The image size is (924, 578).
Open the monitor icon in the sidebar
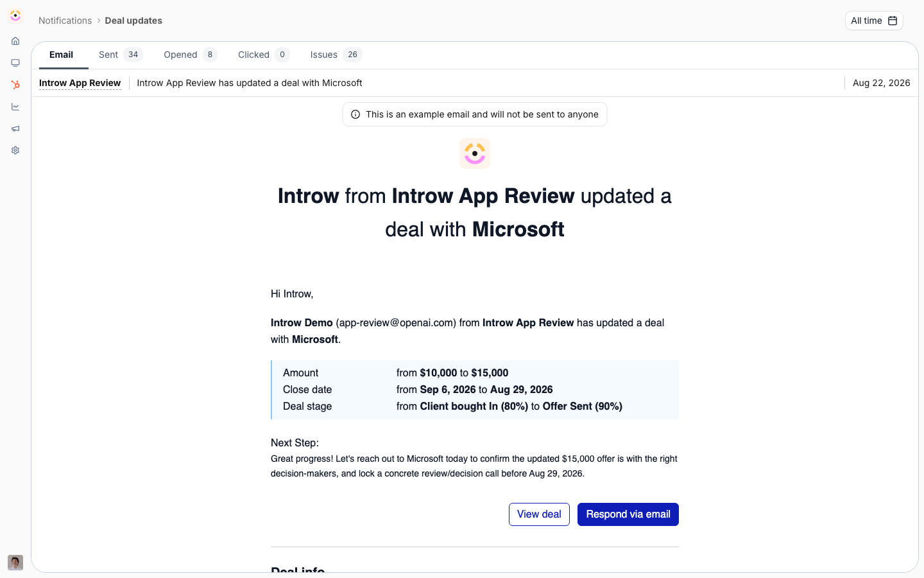point(15,63)
